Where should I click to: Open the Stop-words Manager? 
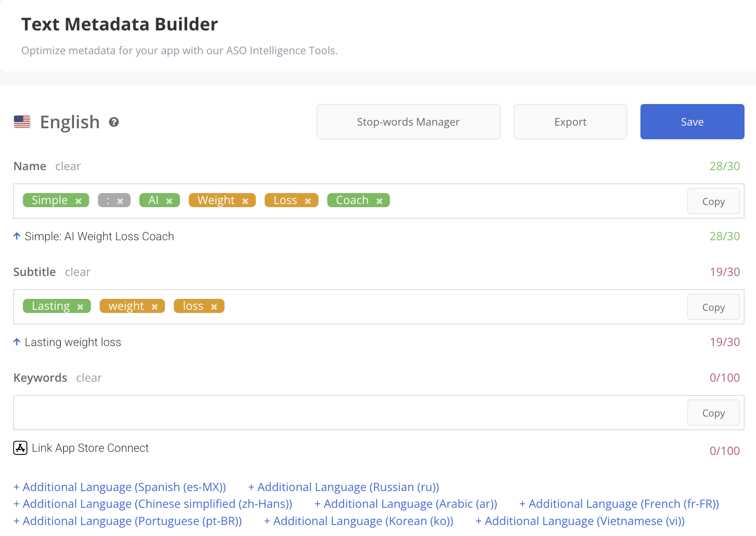pyautogui.click(x=408, y=122)
